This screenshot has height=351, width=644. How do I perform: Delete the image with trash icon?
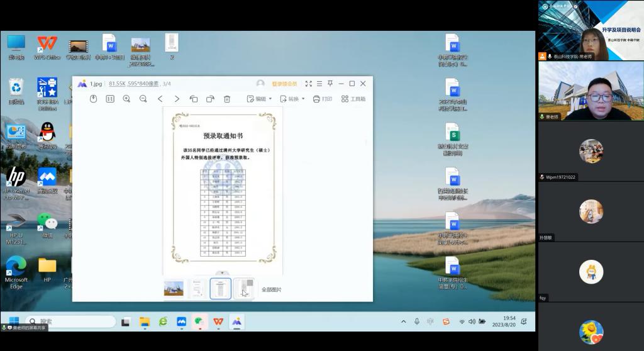tap(227, 99)
